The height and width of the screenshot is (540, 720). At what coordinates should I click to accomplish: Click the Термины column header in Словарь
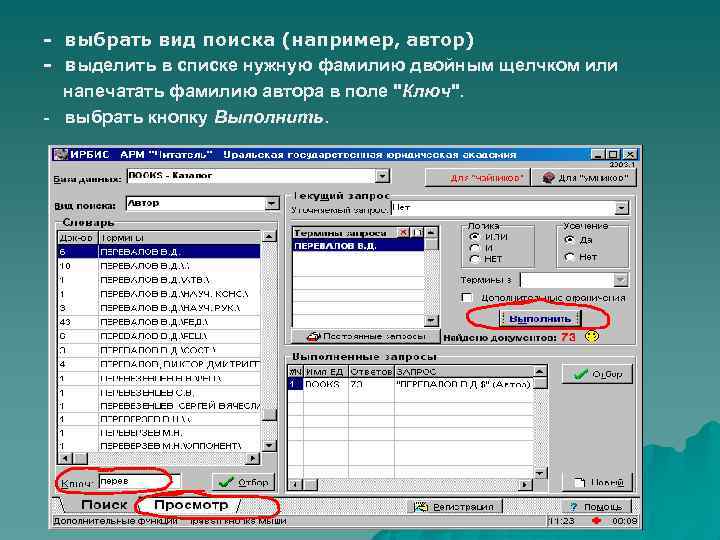pyautogui.click(x=180, y=238)
